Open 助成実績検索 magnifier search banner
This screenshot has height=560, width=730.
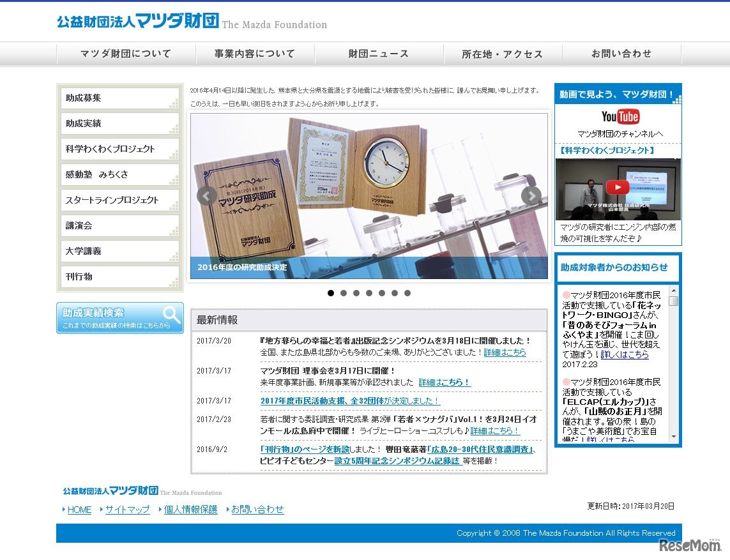pos(120,318)
